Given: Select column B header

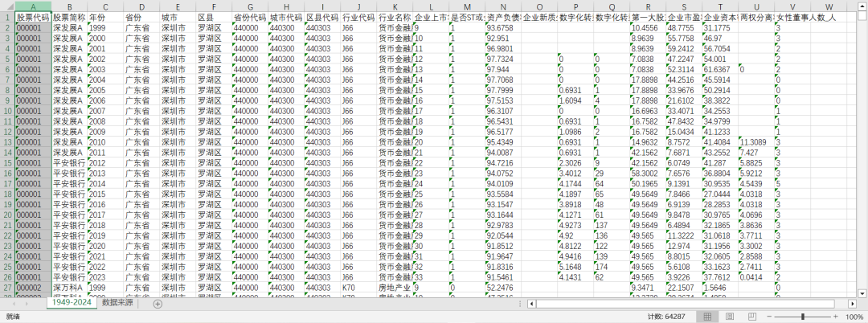Looking at the screenshot, I should (x=69, y=6).
